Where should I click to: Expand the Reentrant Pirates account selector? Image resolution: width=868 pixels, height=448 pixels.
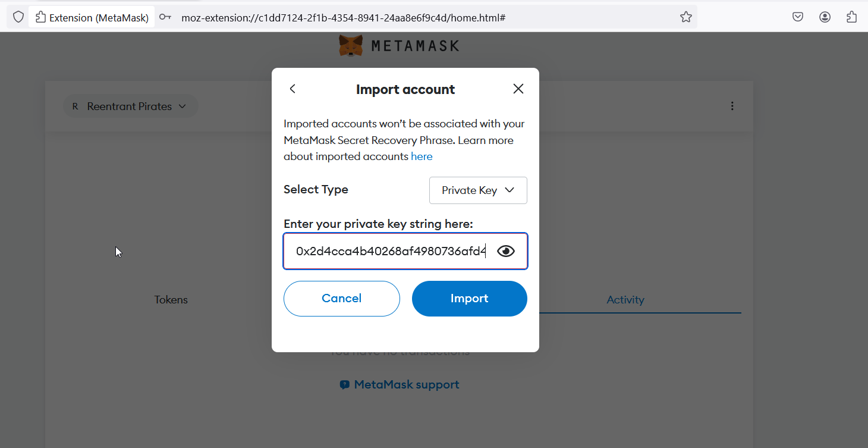click(x=130, y=106)
